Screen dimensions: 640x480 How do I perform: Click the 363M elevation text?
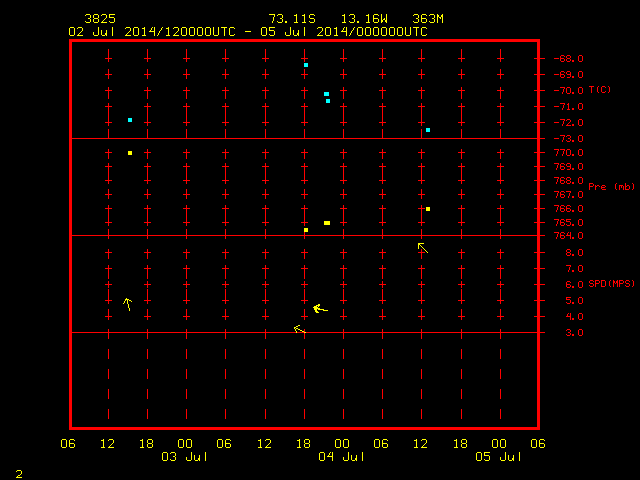(x=428, y=19)
